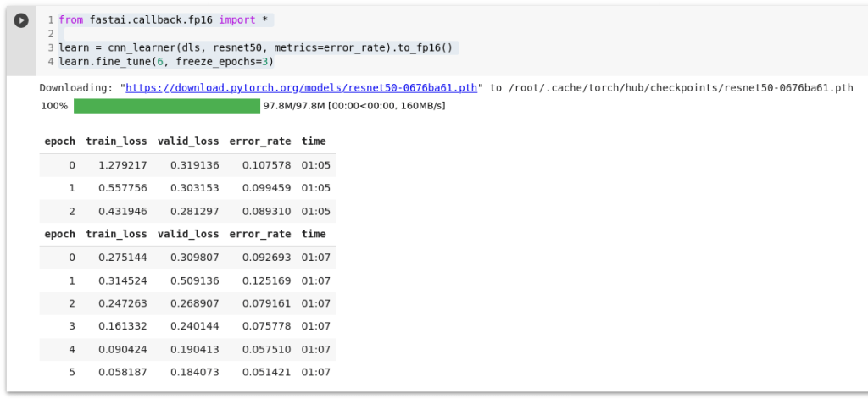
Task: Place cursor in fastai import line
Action: 166,19
